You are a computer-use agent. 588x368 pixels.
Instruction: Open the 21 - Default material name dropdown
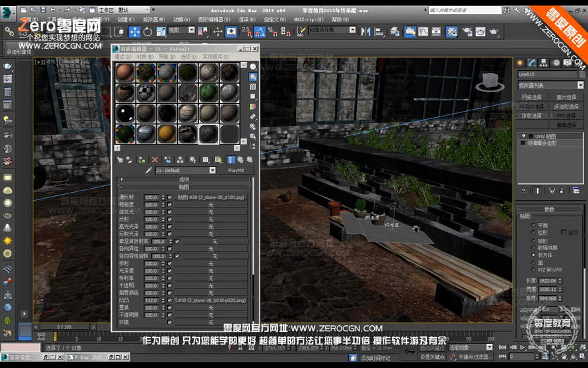coord(185,171)
